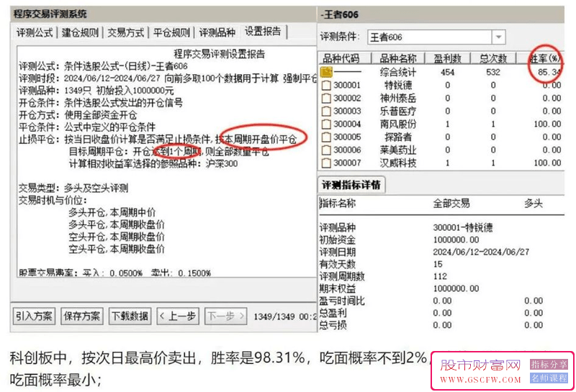Click the 评测周期数 indicator row label
The height and width of the screenshot is (392, 576).
click(x=342, y=276)
